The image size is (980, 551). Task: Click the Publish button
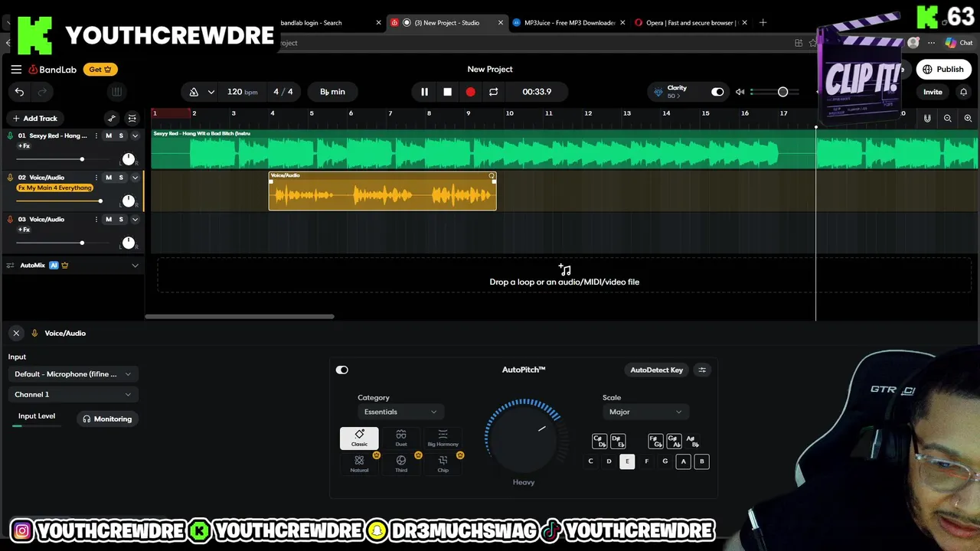pyautogui.click(x=943, y=70)
